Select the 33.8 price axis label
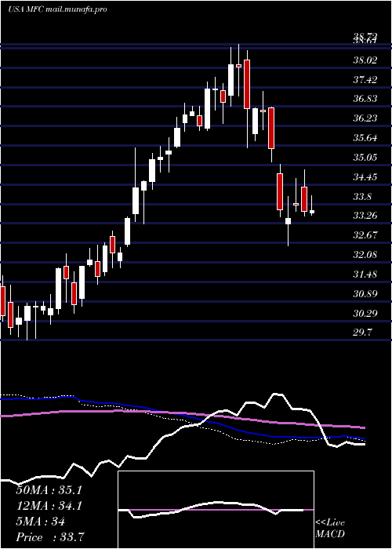Image resolution: width=392 pixels, height=549 pixels. (362, 197)
